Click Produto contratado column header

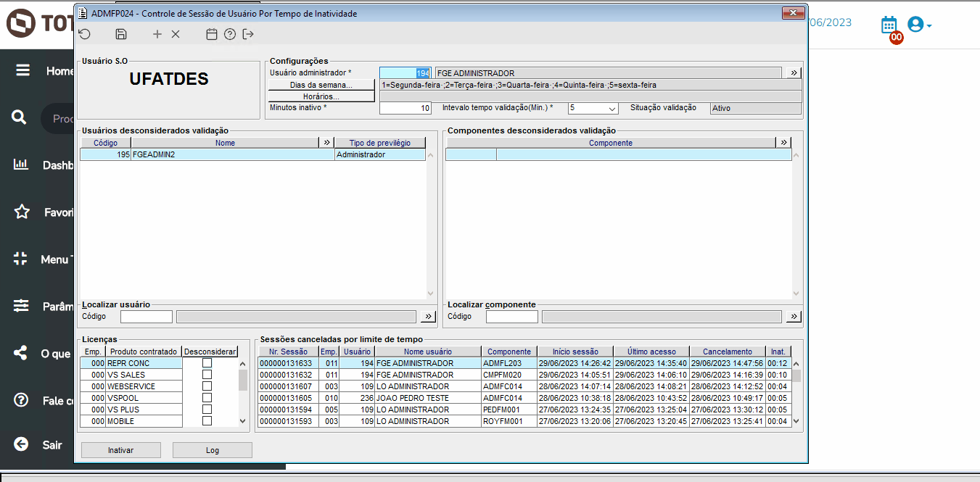coord(144,352)
